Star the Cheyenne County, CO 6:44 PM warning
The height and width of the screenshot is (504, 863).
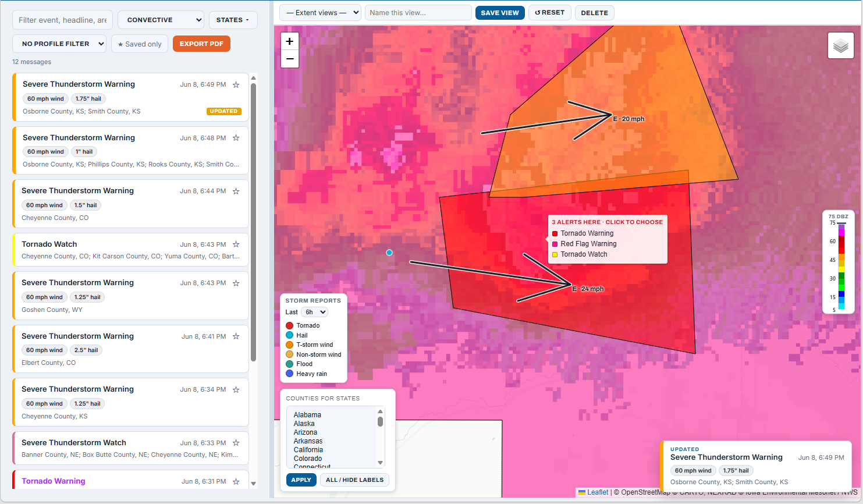(236, 191)
